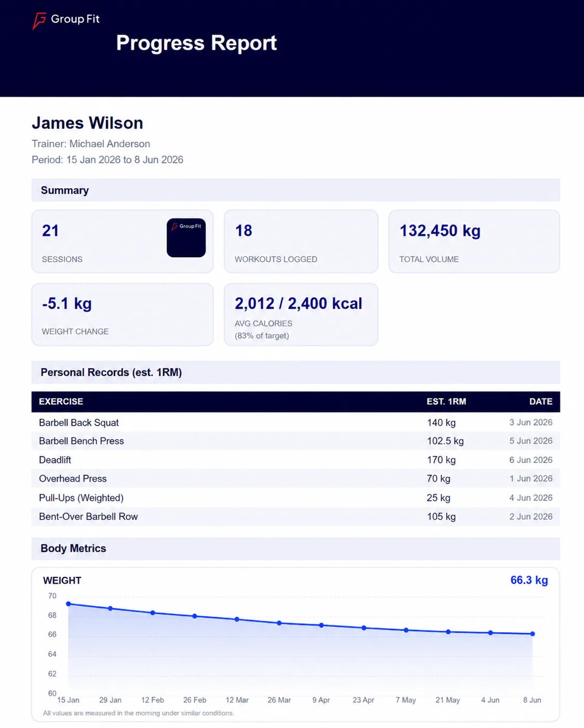584x728 pixels.
Task: Click the 66.3 kg current weight
Action: click(x=529, y=580)
